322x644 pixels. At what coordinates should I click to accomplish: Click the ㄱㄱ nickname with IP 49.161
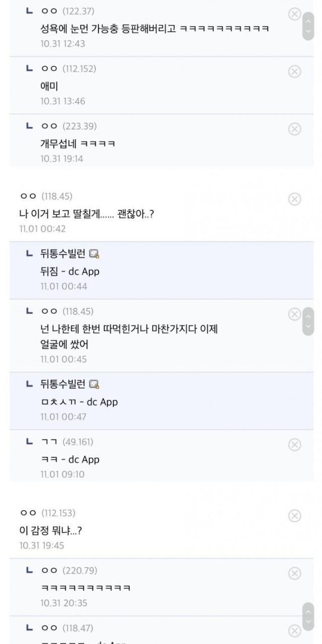pos(49,442)
